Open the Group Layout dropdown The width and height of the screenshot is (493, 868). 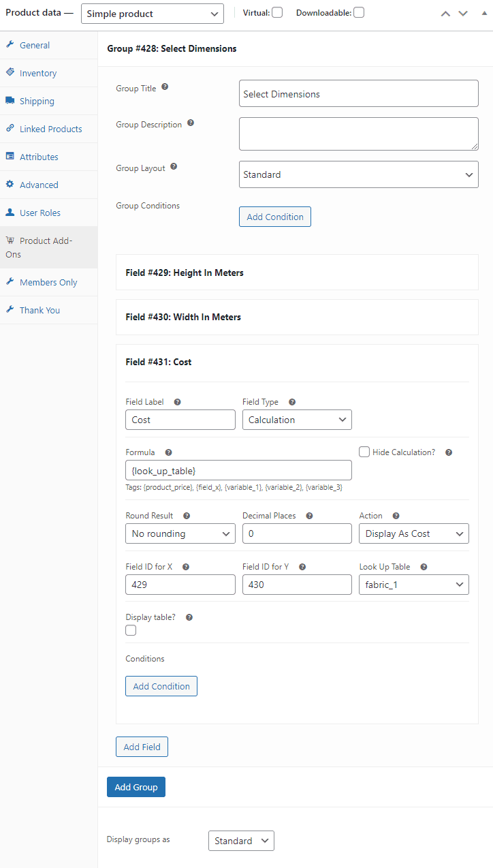click(x=358, y=174)
